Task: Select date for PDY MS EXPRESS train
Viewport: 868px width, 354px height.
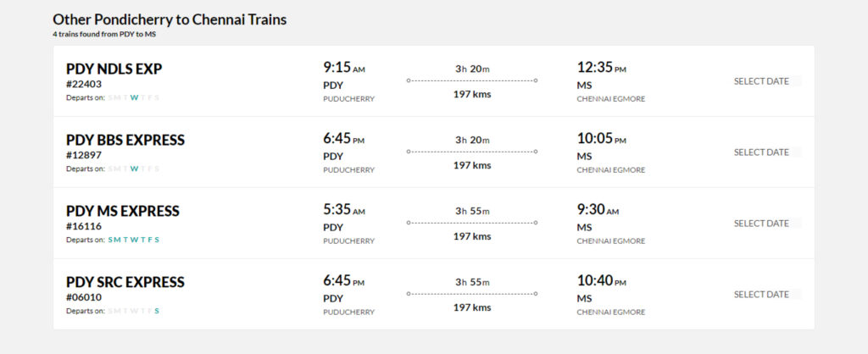Action: (x=762, y=224)
